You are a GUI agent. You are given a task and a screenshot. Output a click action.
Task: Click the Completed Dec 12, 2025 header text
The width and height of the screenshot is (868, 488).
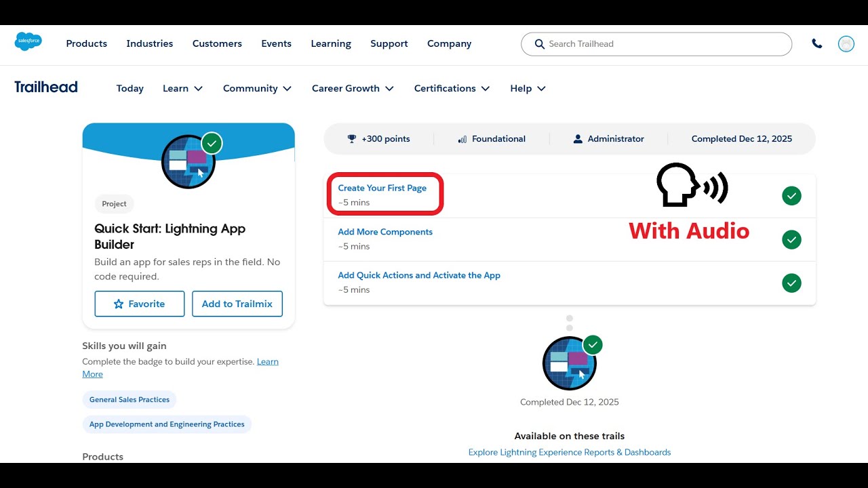tap(742, 139)
